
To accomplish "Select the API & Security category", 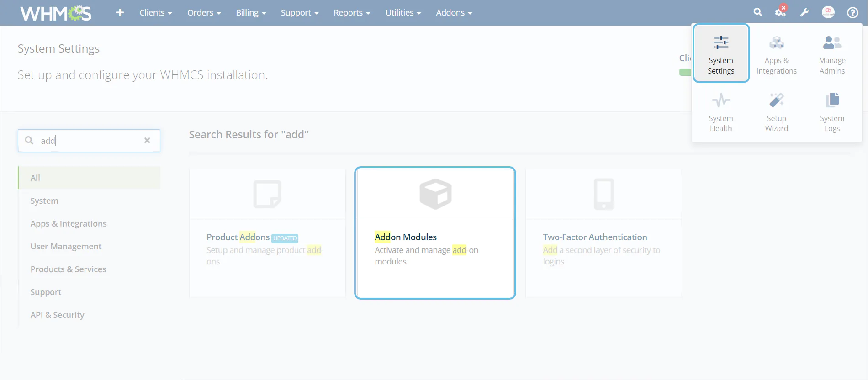I will tap(57, 315).
